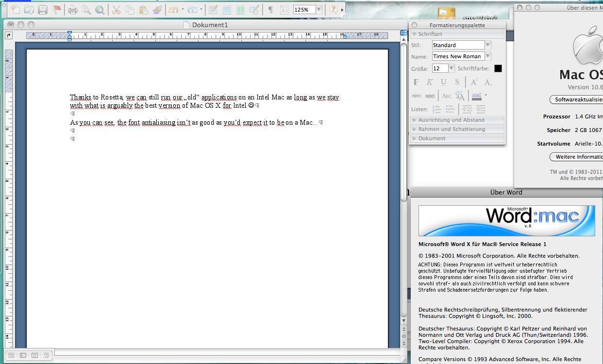Screen dimensions: 603x364
Task: Click the Save floppy disk icon
Action: (43, 9)
